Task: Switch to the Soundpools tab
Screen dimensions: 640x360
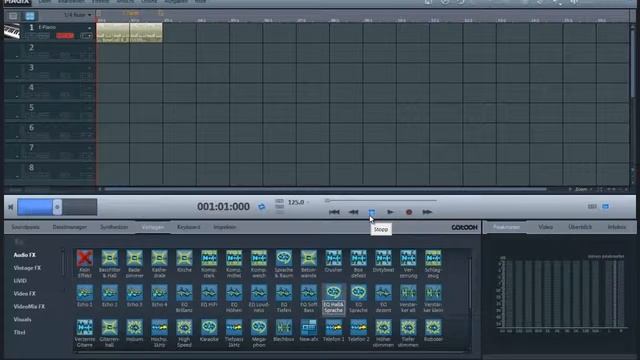Action: [x=25, y=227]
